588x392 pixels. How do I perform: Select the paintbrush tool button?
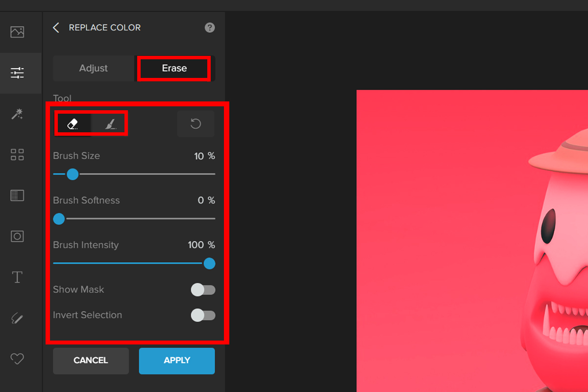(110, 123)
